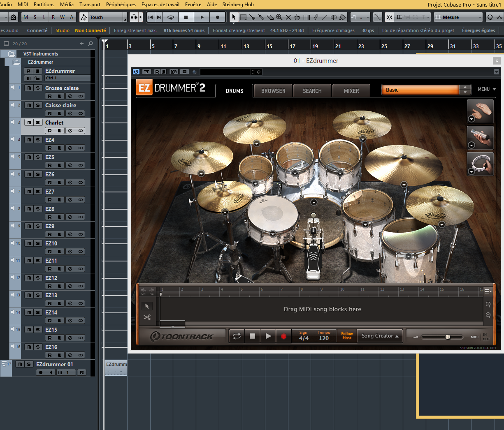
Task: Switch to the BROWSER tab in EZdrummer
Action: 273,91
